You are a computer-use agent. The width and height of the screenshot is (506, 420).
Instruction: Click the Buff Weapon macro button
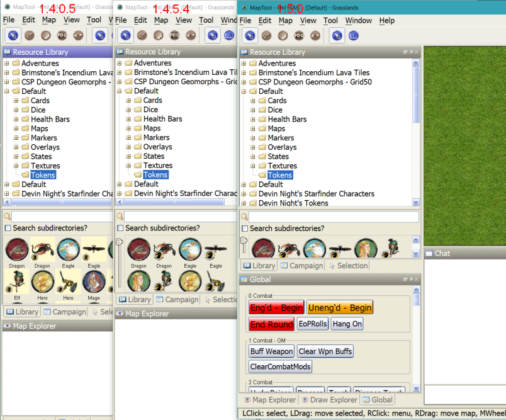point(271,351)
